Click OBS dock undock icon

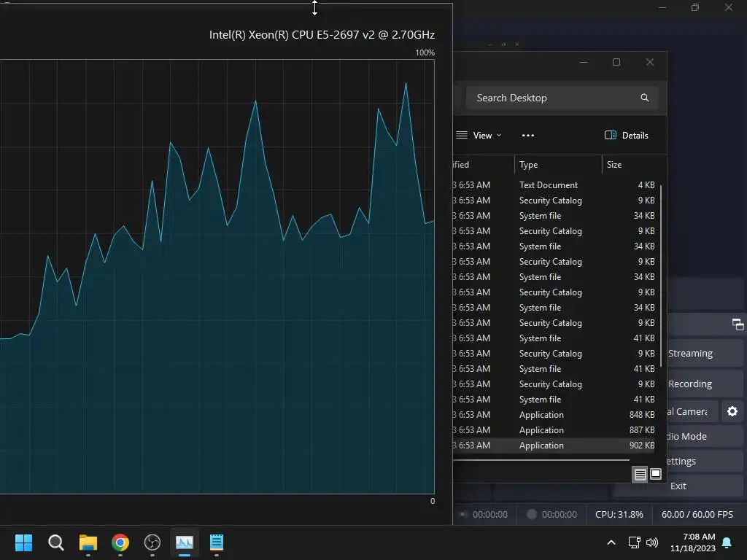coord(738,324)
